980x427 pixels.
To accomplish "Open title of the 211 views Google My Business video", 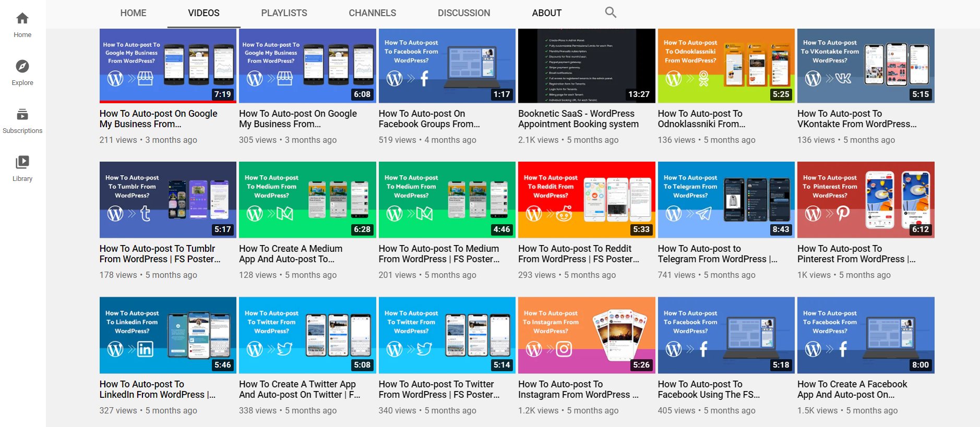I will (x=159, y=119).
